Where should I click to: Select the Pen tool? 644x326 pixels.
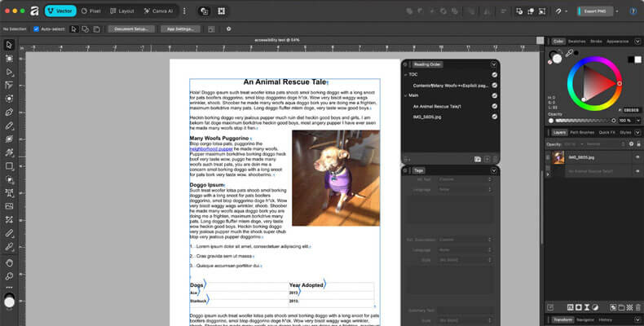tap(9, 112)
